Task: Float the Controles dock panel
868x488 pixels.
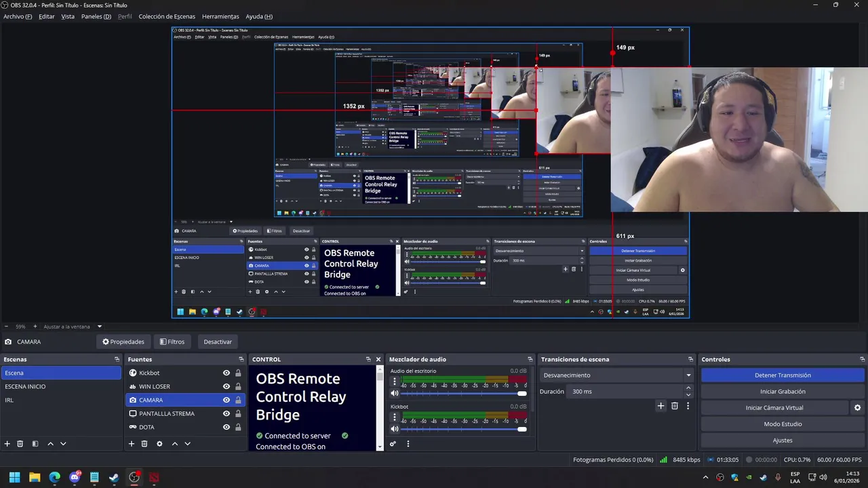Action: tap(863, 359)
